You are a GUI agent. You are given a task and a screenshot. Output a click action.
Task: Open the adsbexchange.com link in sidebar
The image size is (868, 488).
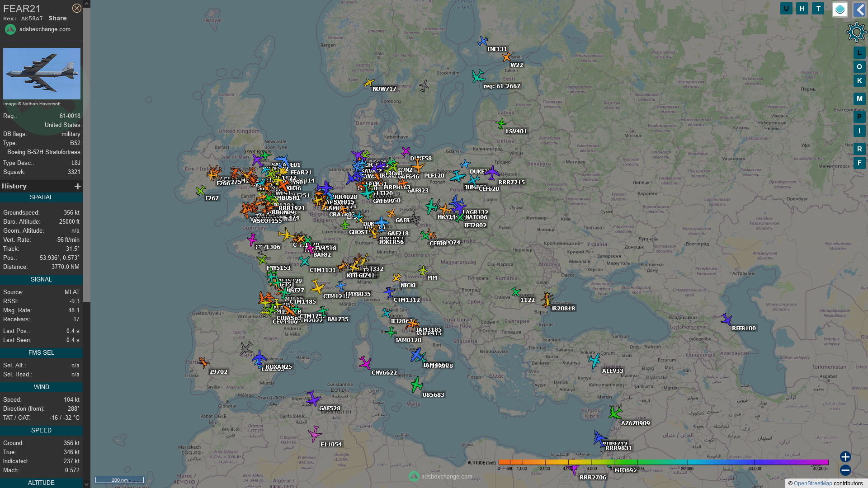coord(45,29)
